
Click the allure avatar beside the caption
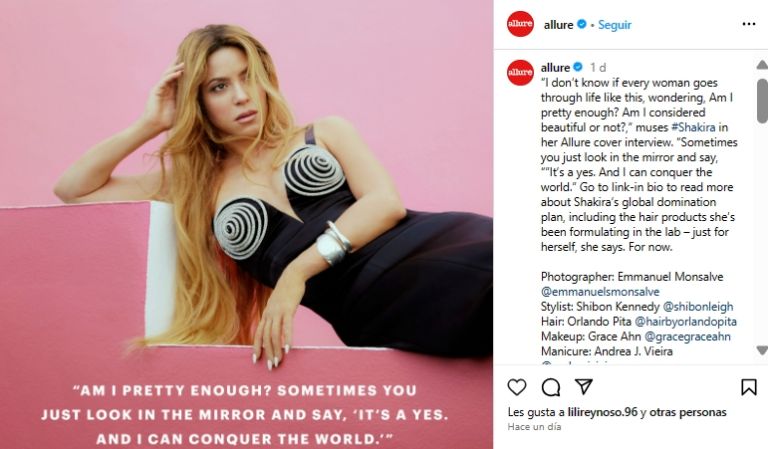click(x=520, y=72)
